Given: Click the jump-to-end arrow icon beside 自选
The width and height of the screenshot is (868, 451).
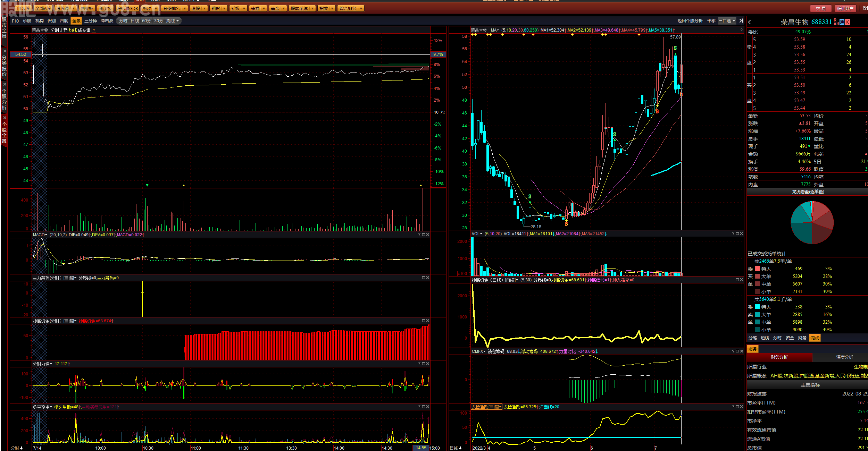Looking at the screenshot, I should (741, 21).
